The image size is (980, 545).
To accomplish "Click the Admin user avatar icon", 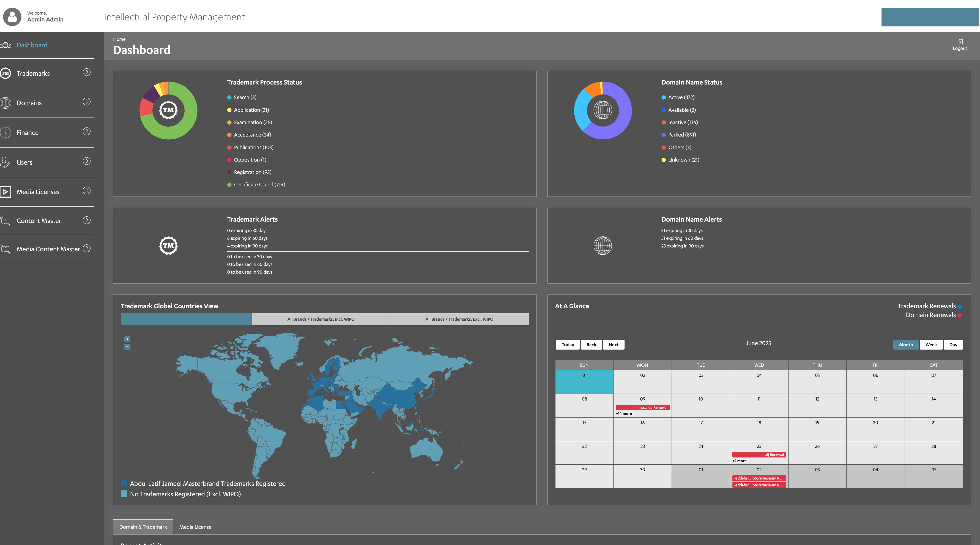I will click(12, 17).
